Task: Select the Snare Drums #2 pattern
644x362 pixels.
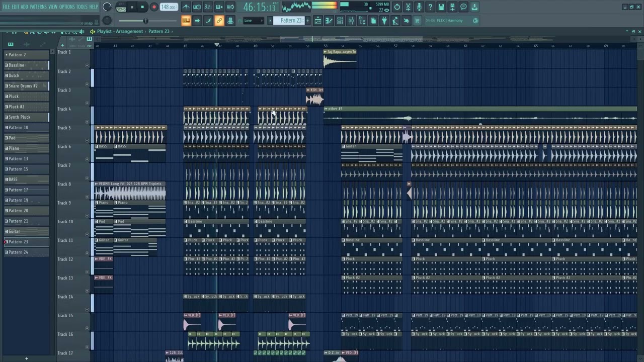Action: coord(26,86)
